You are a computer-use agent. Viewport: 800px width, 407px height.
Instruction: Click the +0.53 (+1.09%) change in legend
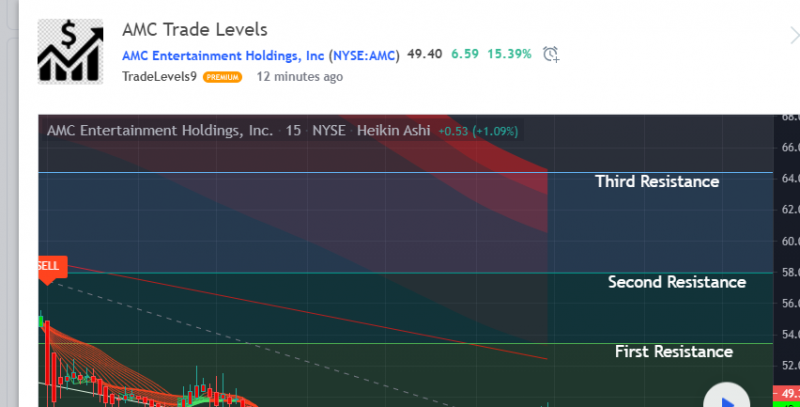(x=478, y=132)
